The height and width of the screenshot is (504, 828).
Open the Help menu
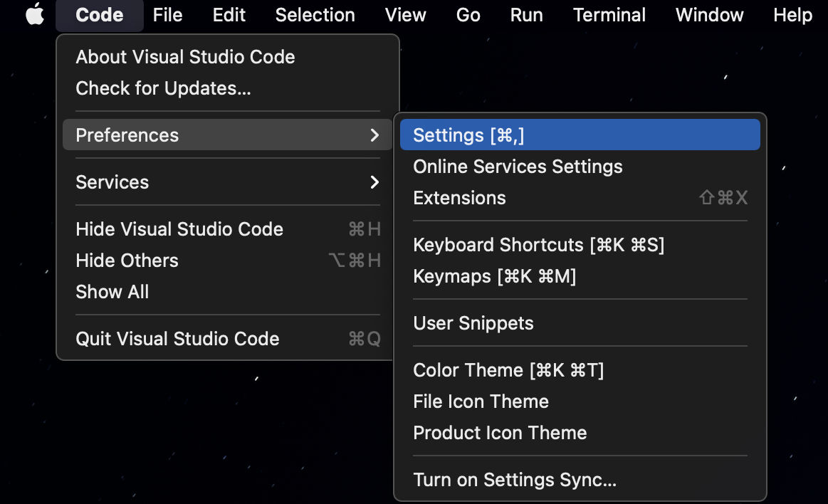[x=792, y=15]
